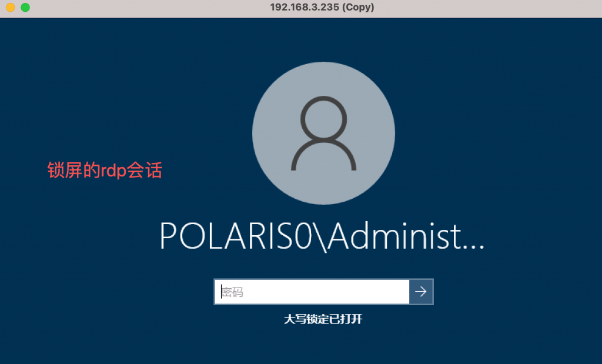Focus the 密码 password input field
Viewport: 602px width, 364px height.
pos(312,292)
